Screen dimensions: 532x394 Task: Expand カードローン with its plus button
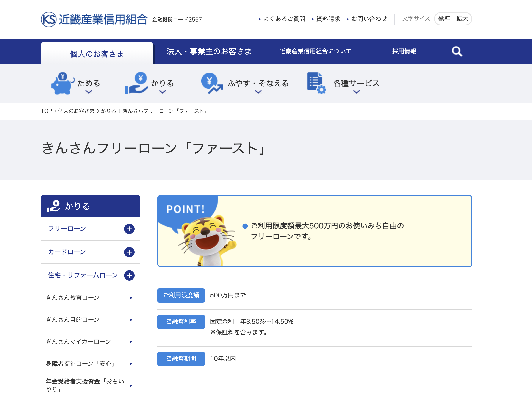(129, 252)
